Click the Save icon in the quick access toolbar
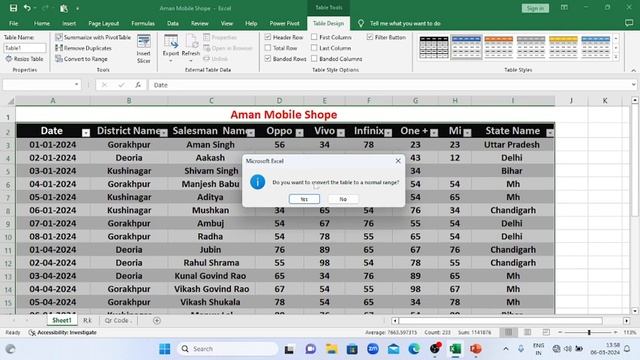The height and width of the screenshot is (360, 640). pos(13,8)
